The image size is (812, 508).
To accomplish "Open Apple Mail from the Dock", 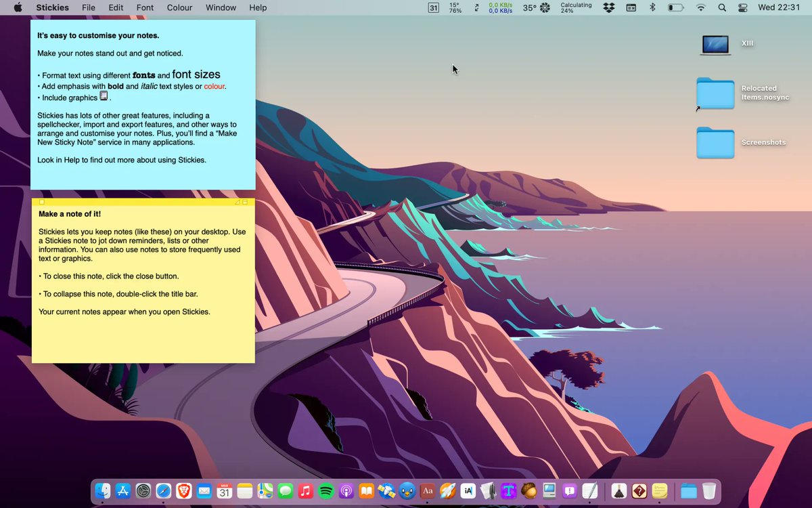I will tap(204, 490).
